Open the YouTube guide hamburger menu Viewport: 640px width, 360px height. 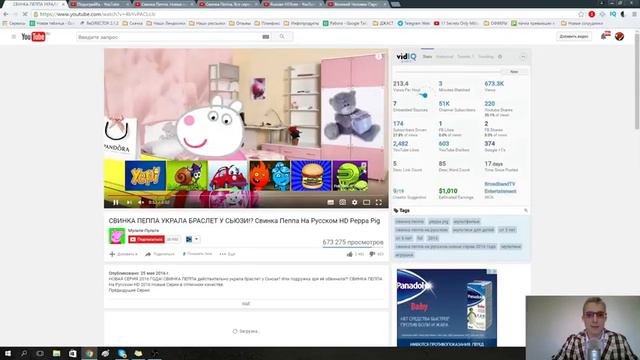point(13,37)
